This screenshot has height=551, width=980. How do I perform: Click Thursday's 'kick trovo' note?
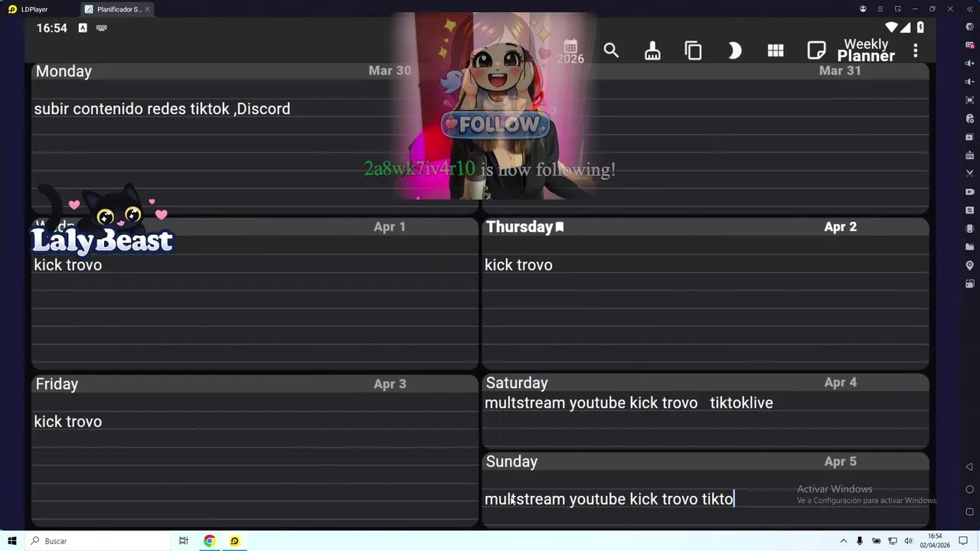(518, 265)
